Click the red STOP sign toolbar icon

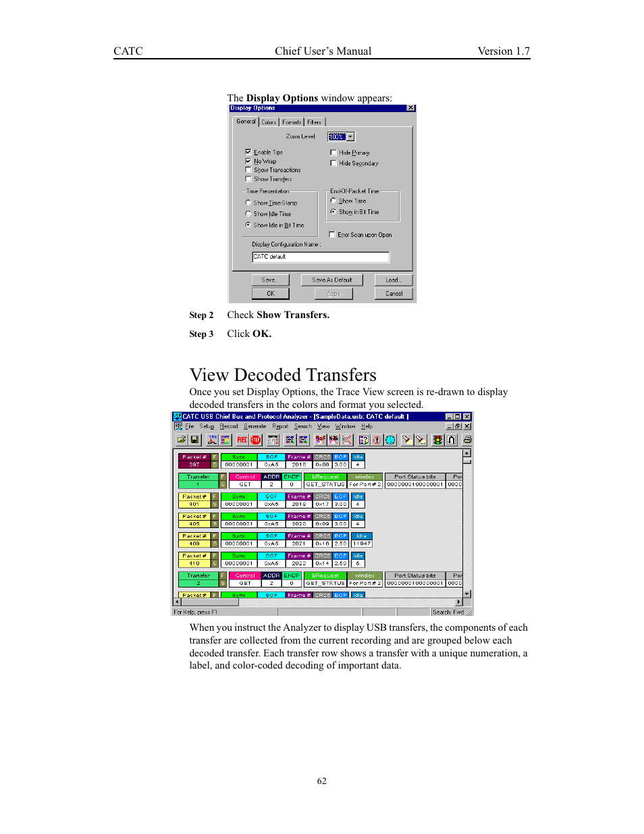256,440
